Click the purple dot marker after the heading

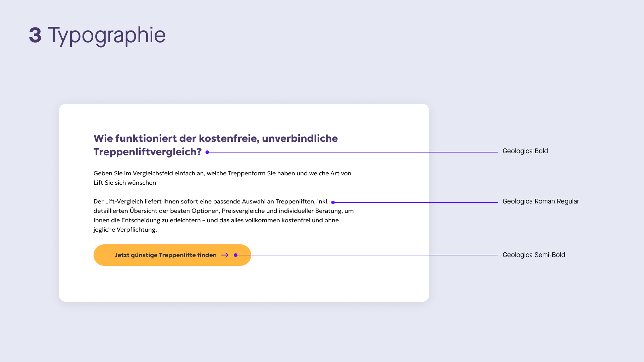tap(207, 152)
